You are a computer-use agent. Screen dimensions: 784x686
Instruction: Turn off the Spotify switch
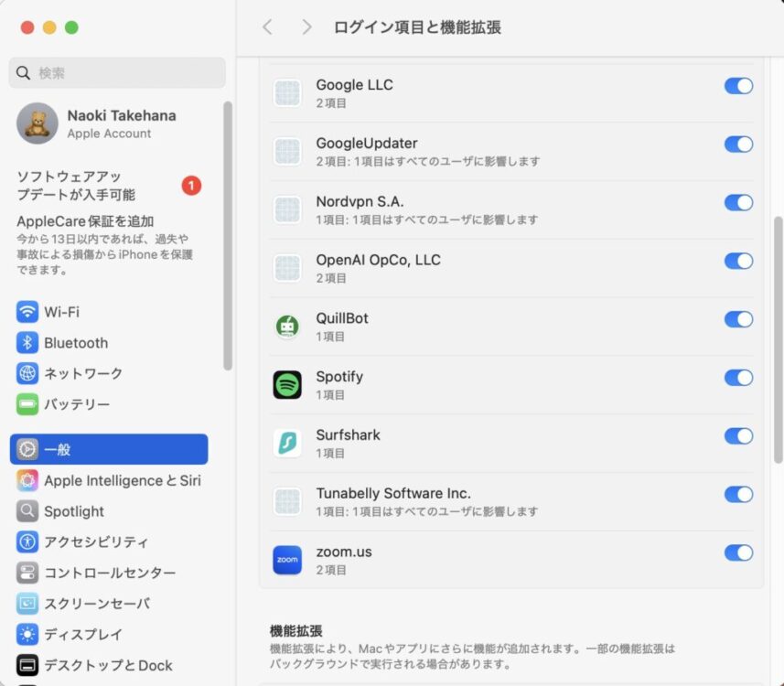(738, 378)
